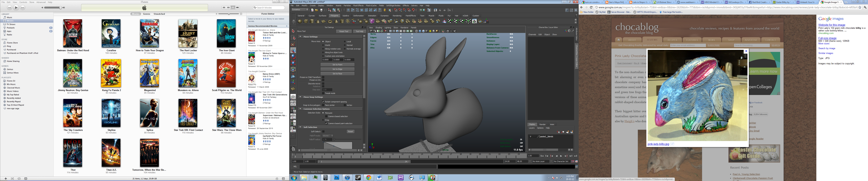Image resolution: width=868 pixels, height=181 pixels.
Task: Choose the Lasso tool in Maya toolbox
Action: coord(293,37)
